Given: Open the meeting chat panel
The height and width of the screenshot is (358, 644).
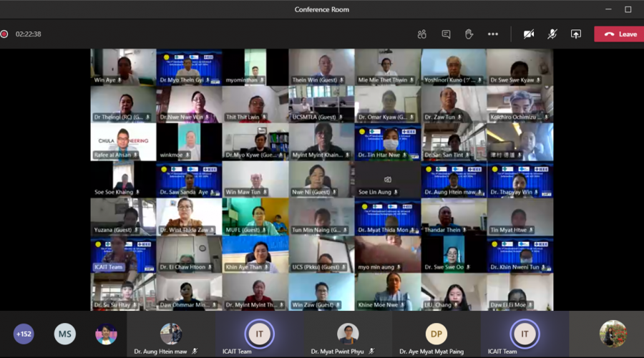Looking at the screenshot, I should point(446,34).
